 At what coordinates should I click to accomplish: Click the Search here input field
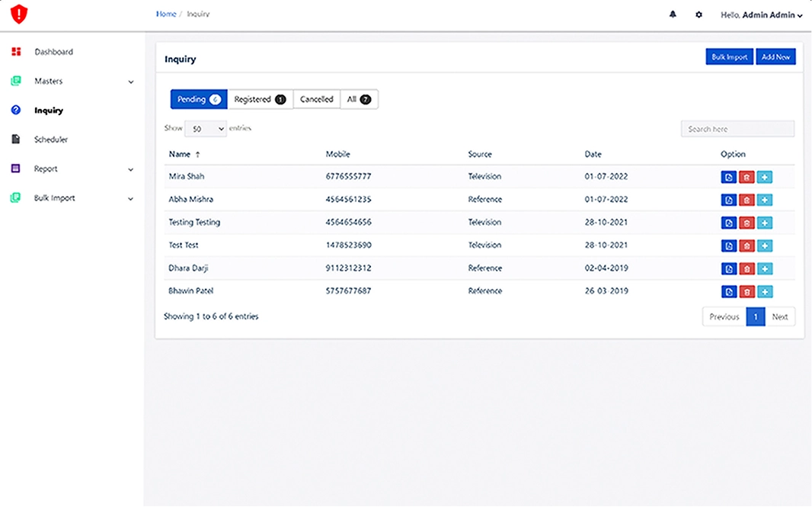pyautogui.click(x=737, y=129)
